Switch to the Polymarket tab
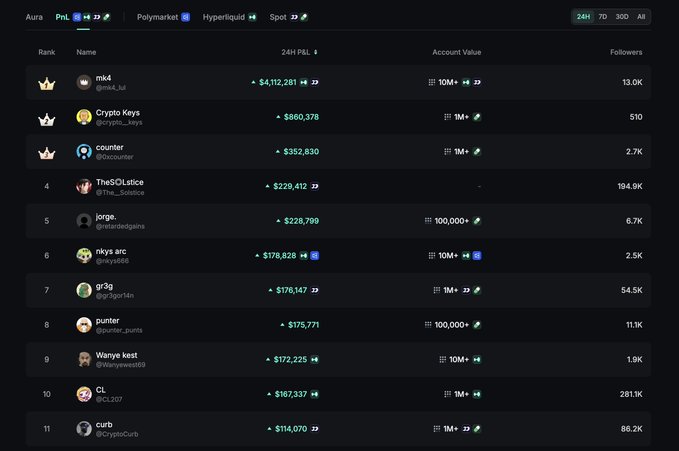The width and height of the screenshot is (679, 451). 157,17
